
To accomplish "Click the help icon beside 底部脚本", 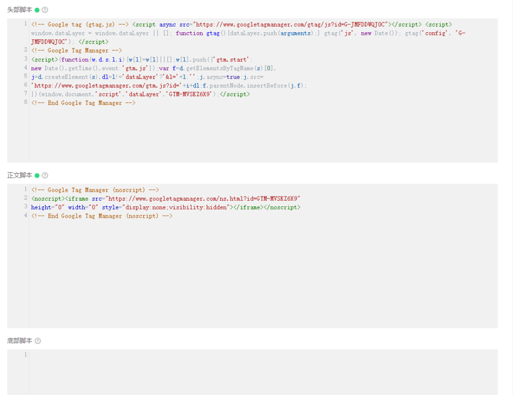I will click(37, 341).
